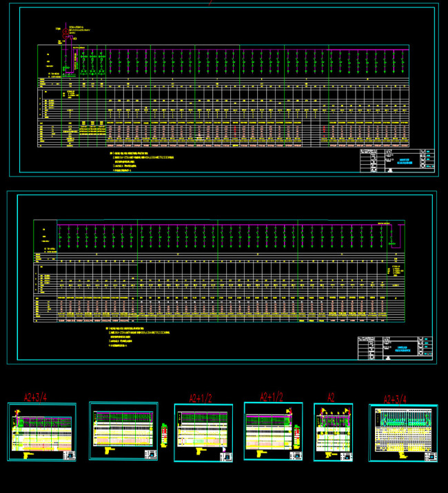Select the title block of the top drawing
The image size is (448, 493).
pyautogui.click(x=398, y=161)
